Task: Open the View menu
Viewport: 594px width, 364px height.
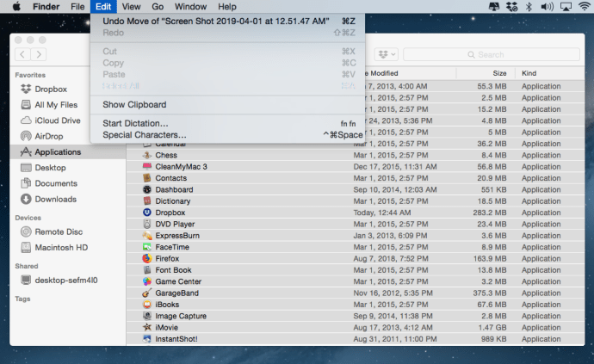Action: point(131,6)
